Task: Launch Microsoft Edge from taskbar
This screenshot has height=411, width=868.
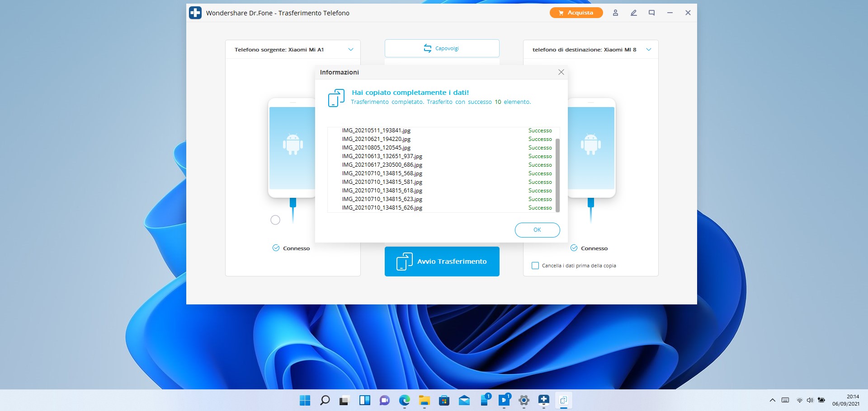Action: click(405, 400)
